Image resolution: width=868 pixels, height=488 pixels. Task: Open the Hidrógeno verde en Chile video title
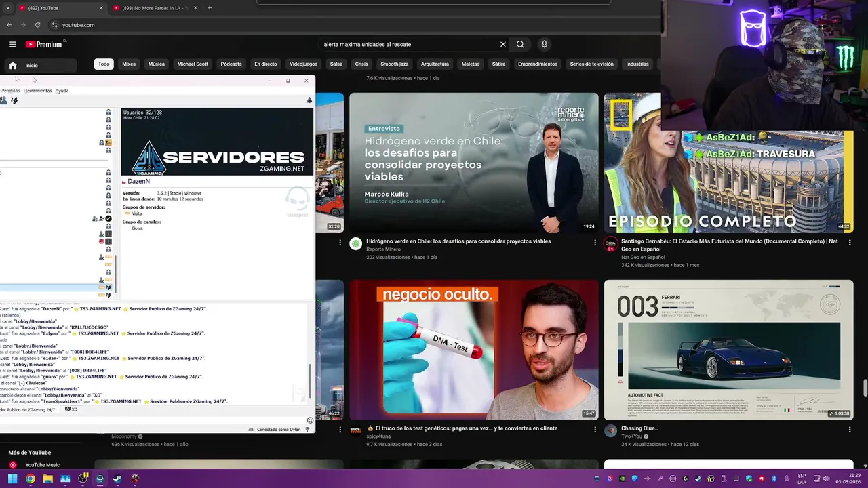tap(458, 241)
